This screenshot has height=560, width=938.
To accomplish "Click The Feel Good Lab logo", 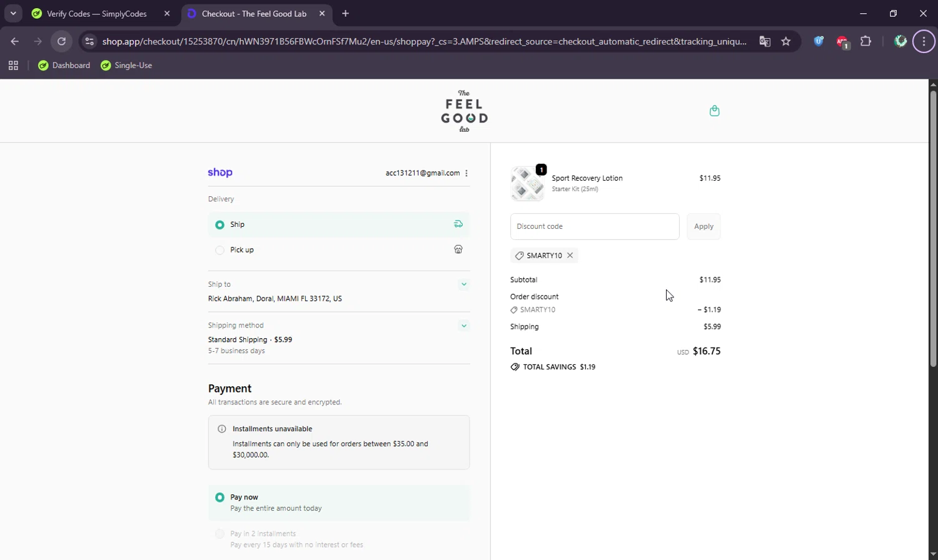I will point(464,111).
